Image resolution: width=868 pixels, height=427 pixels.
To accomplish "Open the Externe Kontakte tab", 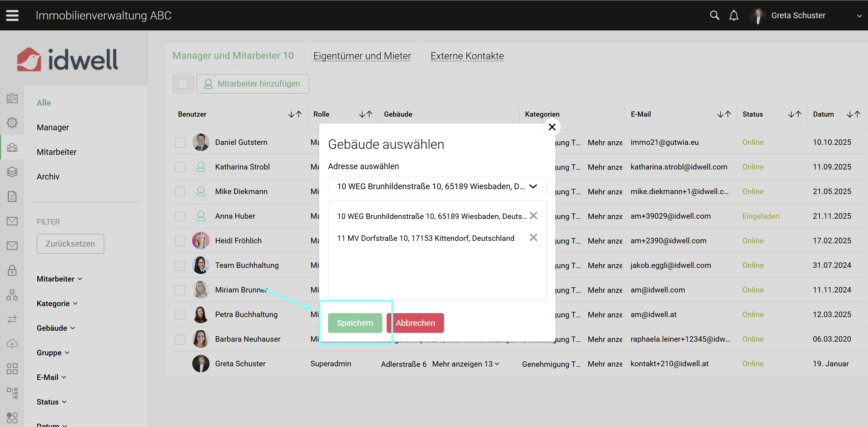I will coord(467,56).
